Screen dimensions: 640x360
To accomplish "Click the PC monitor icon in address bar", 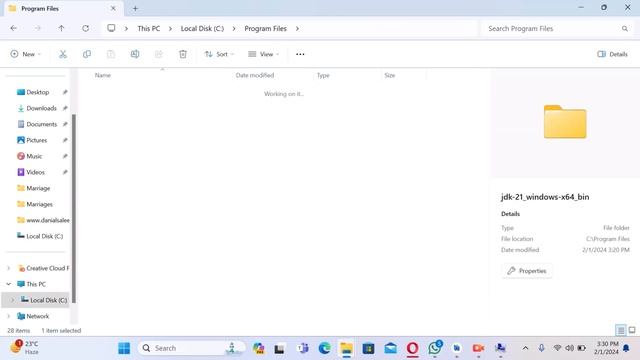I will click(111, 28).
